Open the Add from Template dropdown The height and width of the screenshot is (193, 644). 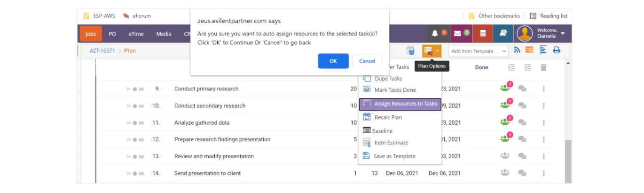pos(479,51)
